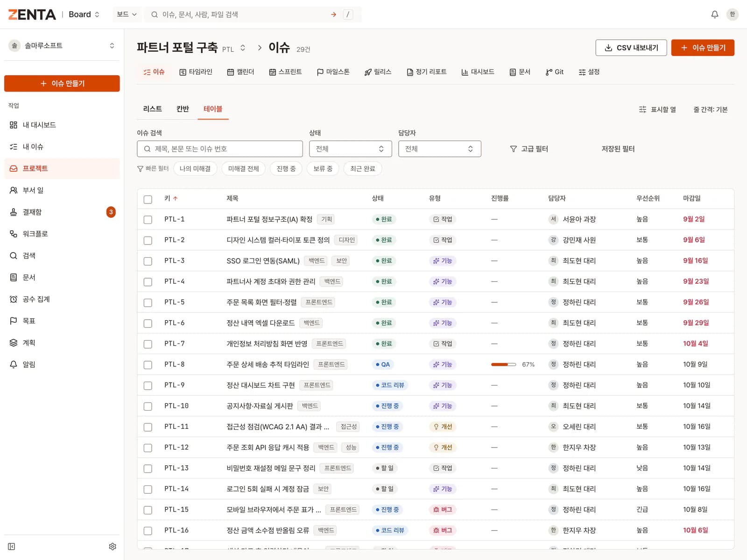Click the search submit arrow icon
747x560 pixels.
click(333, 14)
